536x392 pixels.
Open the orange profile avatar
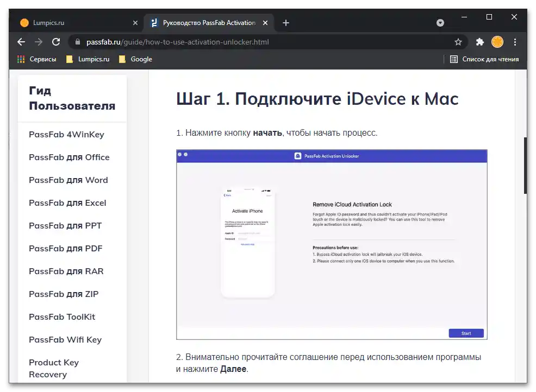coord(497,42)
